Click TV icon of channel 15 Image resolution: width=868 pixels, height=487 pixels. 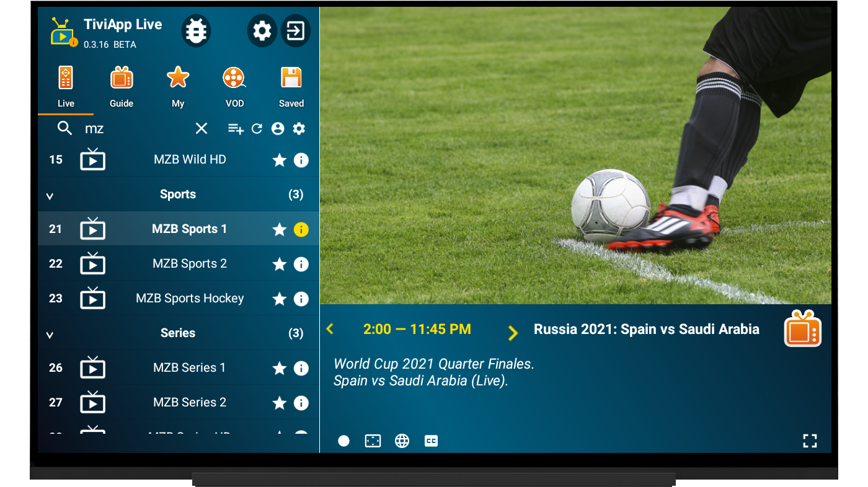(x=92, y=159)
